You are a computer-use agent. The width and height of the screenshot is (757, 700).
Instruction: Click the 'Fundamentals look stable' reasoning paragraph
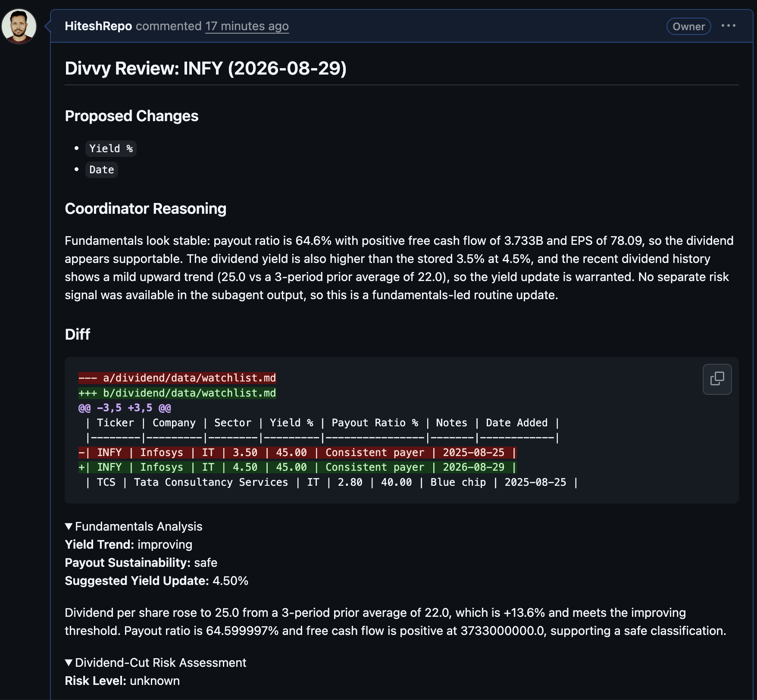click(399, 268)
